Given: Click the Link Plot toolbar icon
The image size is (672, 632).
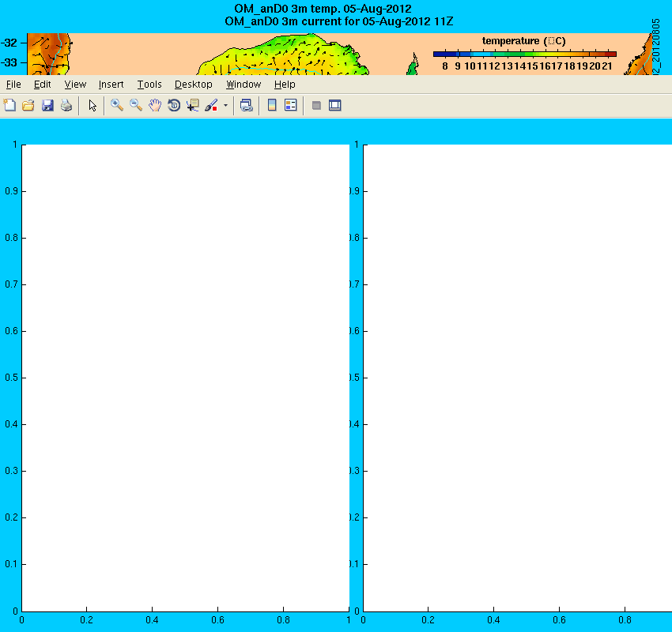Looking at the screenshot, I should coord(247,105).
